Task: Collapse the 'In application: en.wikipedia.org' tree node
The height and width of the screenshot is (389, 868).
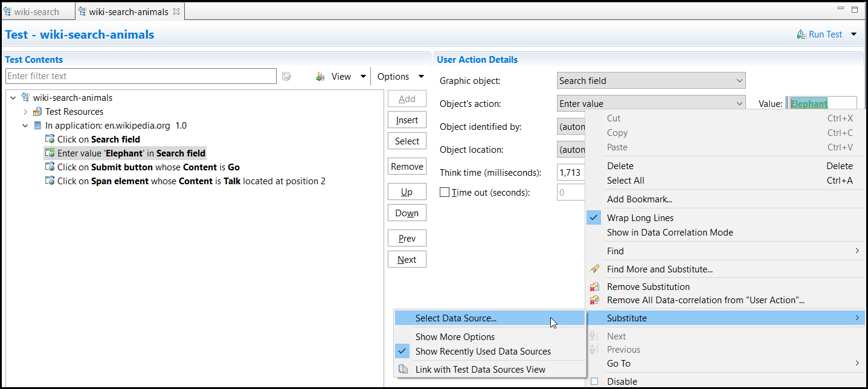Action: pyautogui.click(x=25, y=125)
